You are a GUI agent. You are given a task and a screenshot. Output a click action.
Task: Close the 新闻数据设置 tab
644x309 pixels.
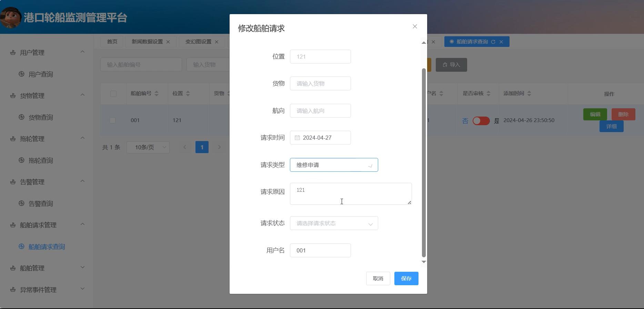(168, 42)
